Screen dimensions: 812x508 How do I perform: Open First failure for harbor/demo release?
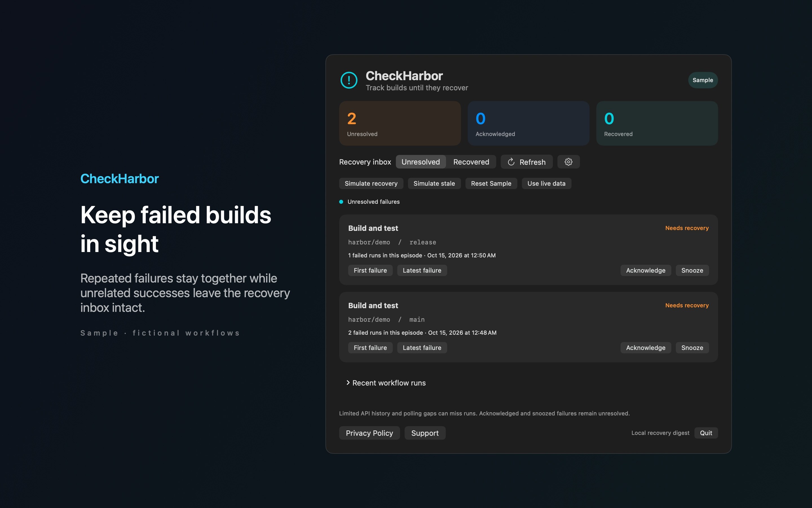click(370, 270)
